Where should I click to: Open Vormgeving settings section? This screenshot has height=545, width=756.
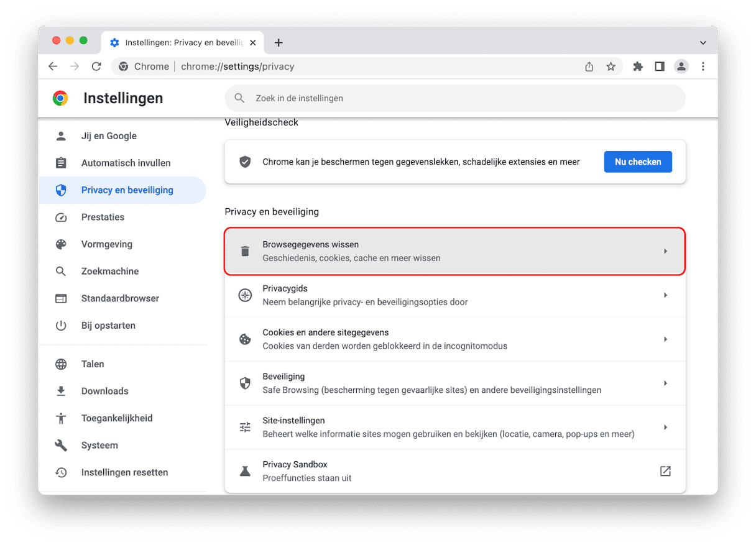pyautogui.click(x=106, y=244)
